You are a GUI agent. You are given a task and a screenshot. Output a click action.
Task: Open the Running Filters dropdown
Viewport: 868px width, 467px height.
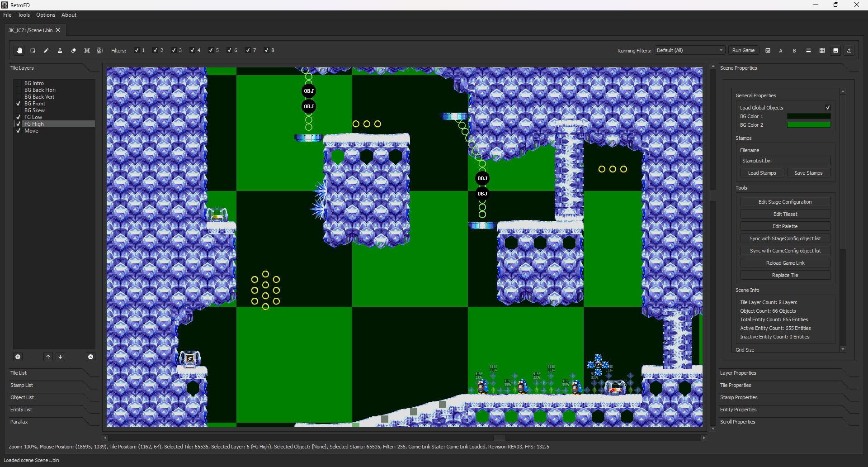[x=689, y=50]
